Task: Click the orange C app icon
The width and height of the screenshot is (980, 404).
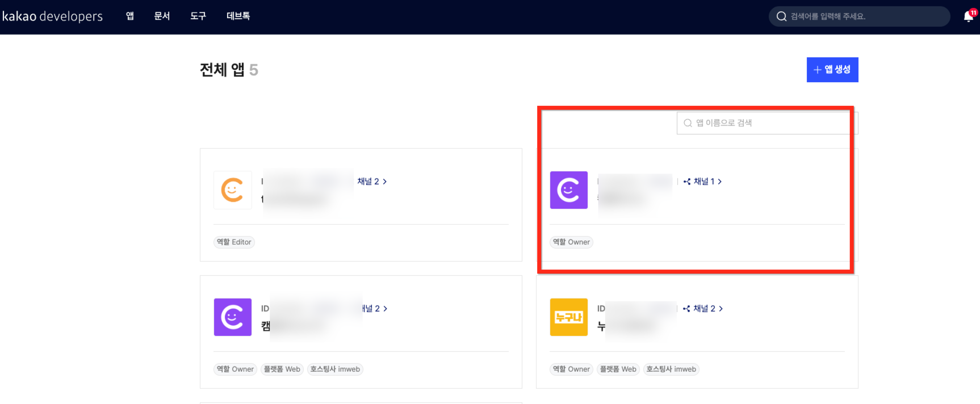Action: pyautogui.click(x=233, y=190)
